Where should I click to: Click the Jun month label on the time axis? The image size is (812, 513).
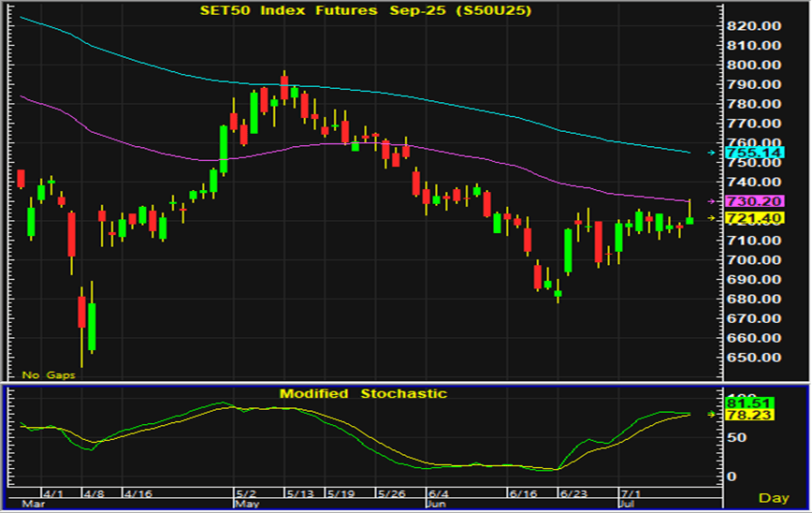tap(436, 504)
